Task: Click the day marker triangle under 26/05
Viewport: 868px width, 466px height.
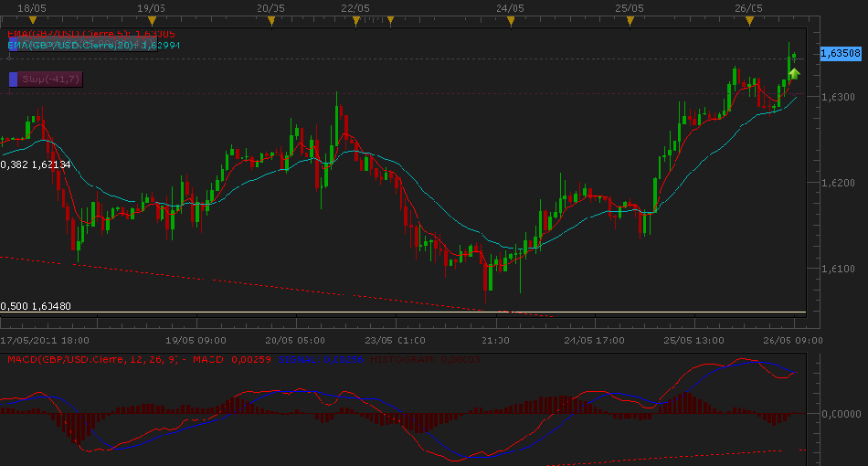Action: [x=749, y=19]
